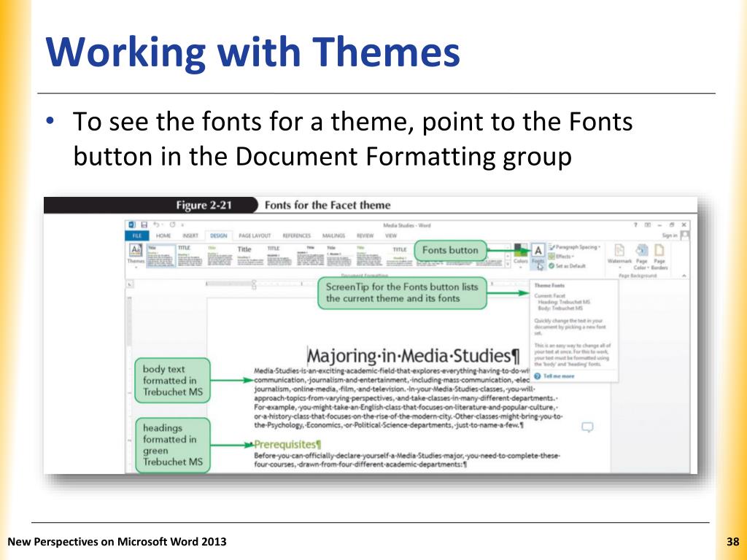Viewport: 747px width, 560px height.
Task: Open the FILE tab
Action: click(x=136, y=236)
